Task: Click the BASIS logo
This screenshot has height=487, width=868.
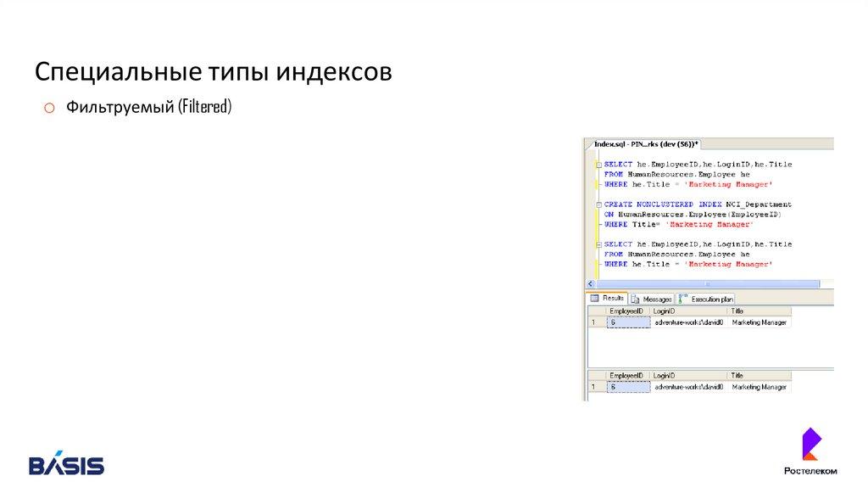Action: (x=67, y=465)
